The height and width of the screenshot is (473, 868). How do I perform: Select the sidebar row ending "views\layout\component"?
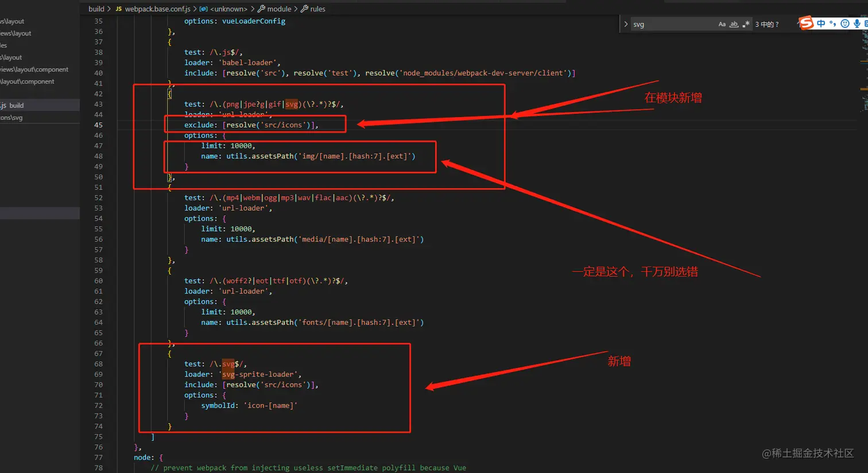point(40,69)
